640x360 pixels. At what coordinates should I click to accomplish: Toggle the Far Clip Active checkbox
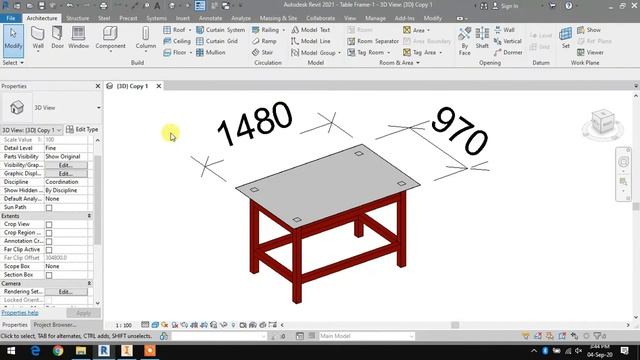[49, 250]
